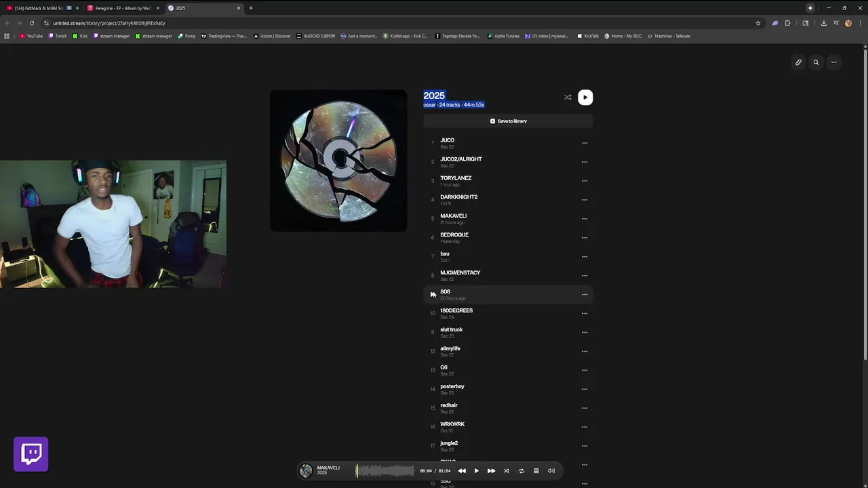Select the JUCO track title
The image size is (868, 488).
pos(447,140)
